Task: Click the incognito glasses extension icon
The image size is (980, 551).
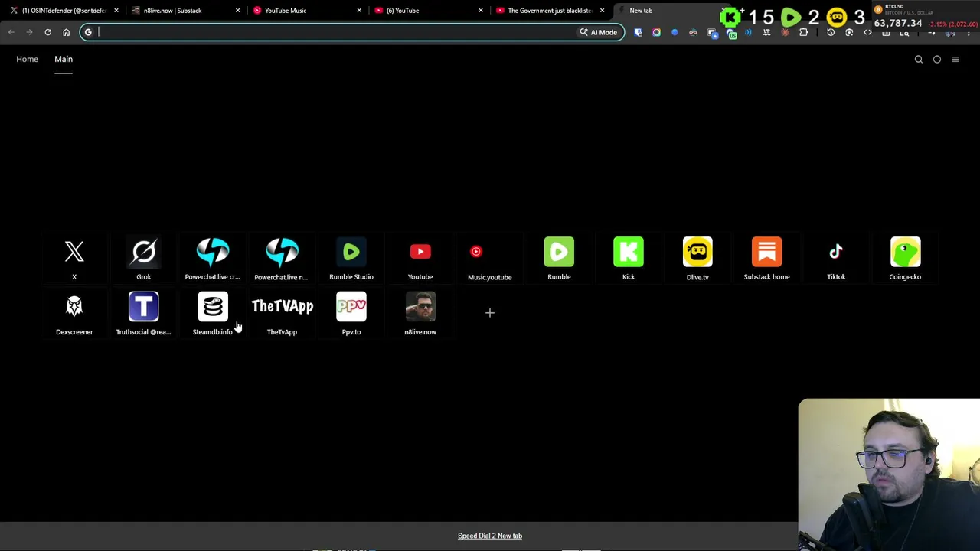Action: (693, 32)
